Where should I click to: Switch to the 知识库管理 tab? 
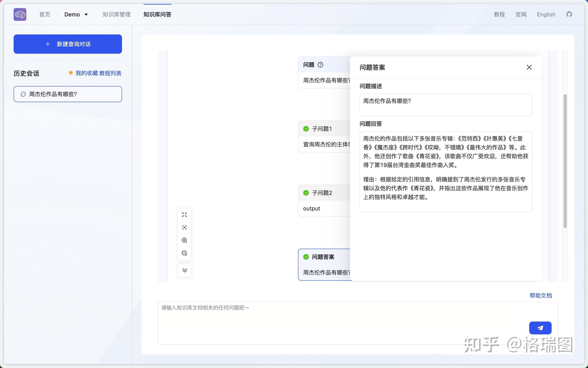[x=116, y=14]
